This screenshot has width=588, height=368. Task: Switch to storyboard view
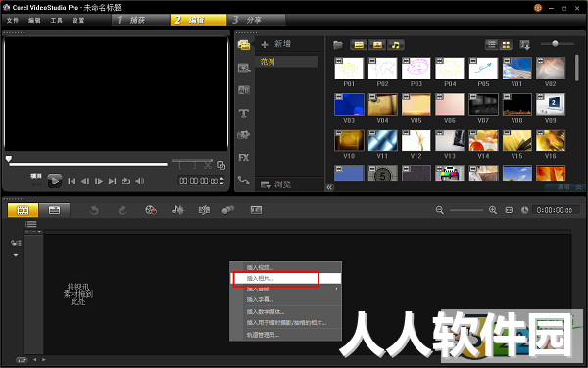coord(23,210)
